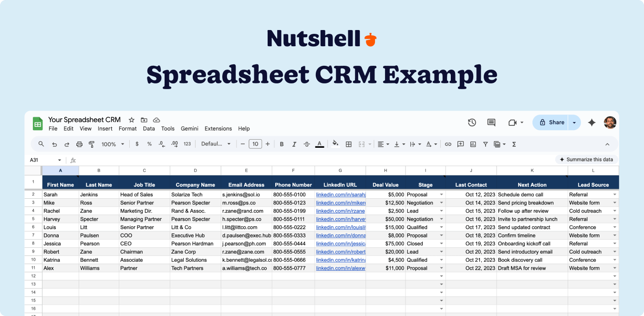Open Sarah's Proposal stage dropdown
644x316 pixels.
441,194
